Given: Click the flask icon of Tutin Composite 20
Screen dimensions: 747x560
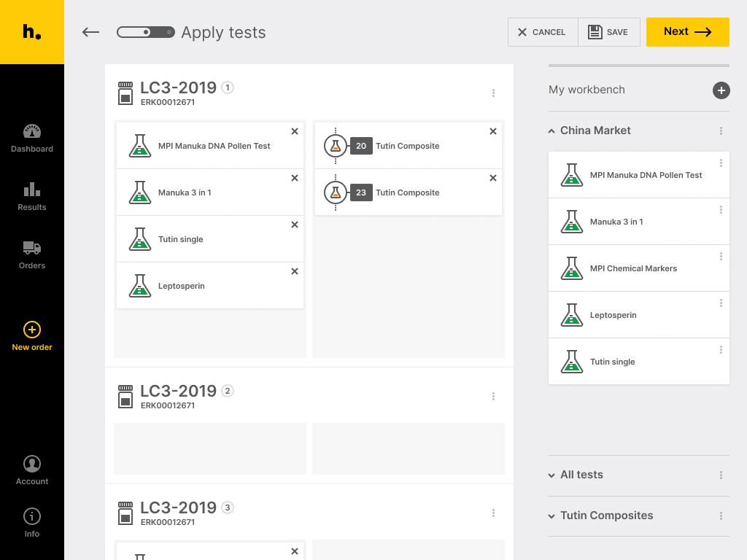Looking at the screenshot, I should [x=336, y=146].
